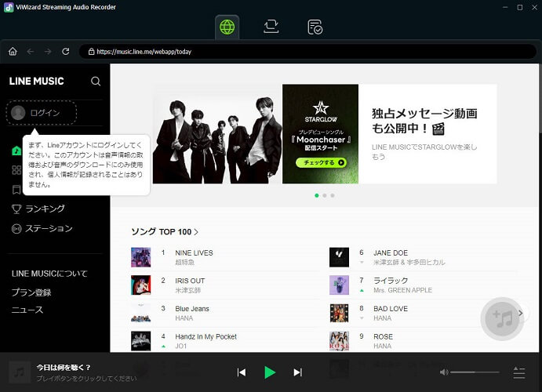
Task: Reload the page with refresh icon
Action: 66,52
